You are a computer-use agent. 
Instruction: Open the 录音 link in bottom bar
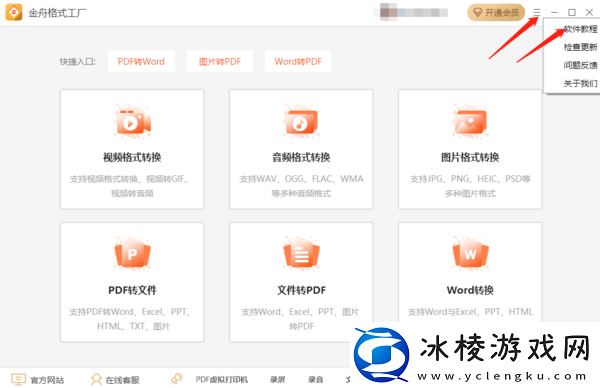316,380
